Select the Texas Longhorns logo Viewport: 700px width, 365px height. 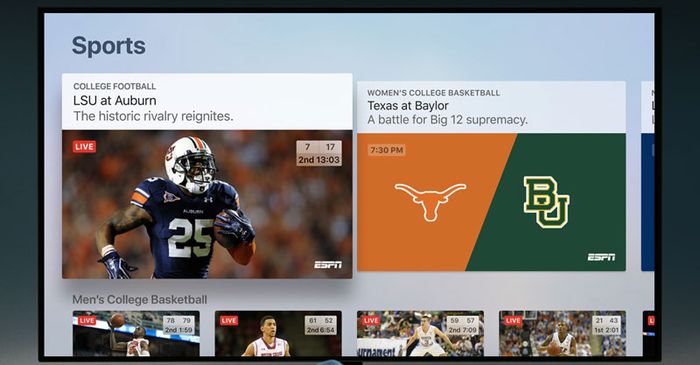click(x=430, y=201)
